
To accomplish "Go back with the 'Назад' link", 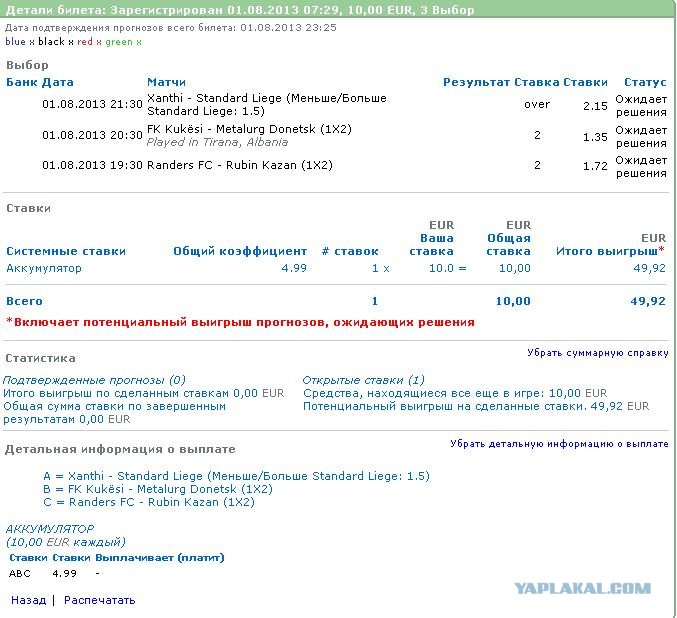I will 28,600.
